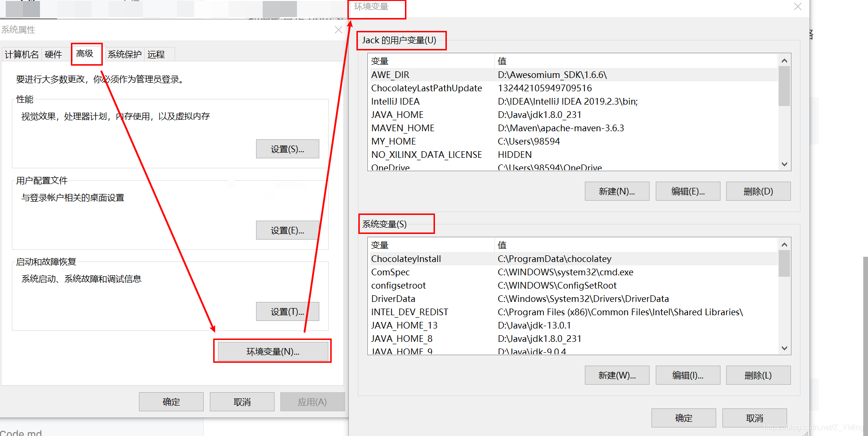Edit user variable with 编辑(E)...

point(688,191)
